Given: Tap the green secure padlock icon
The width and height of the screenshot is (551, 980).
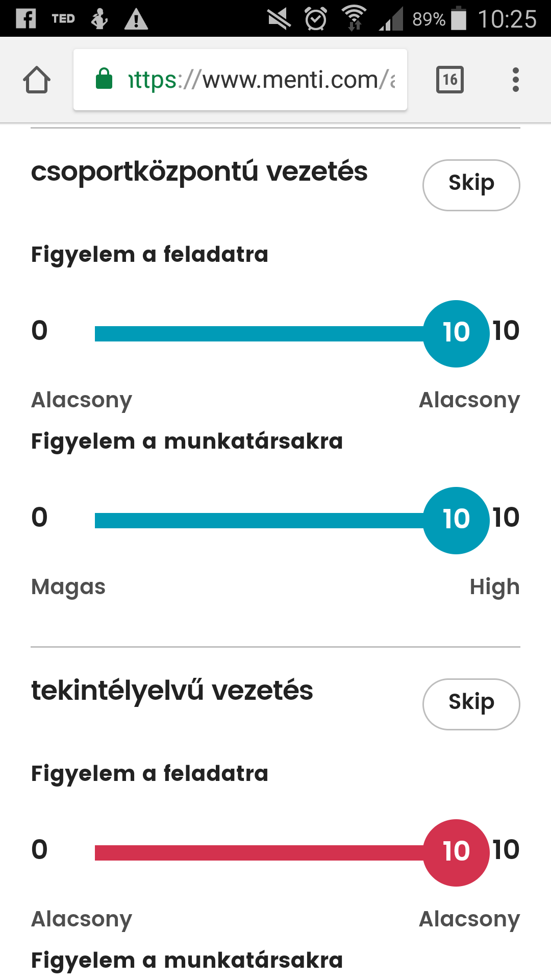Looking at the screenshot, I should [x=104, y=79].
